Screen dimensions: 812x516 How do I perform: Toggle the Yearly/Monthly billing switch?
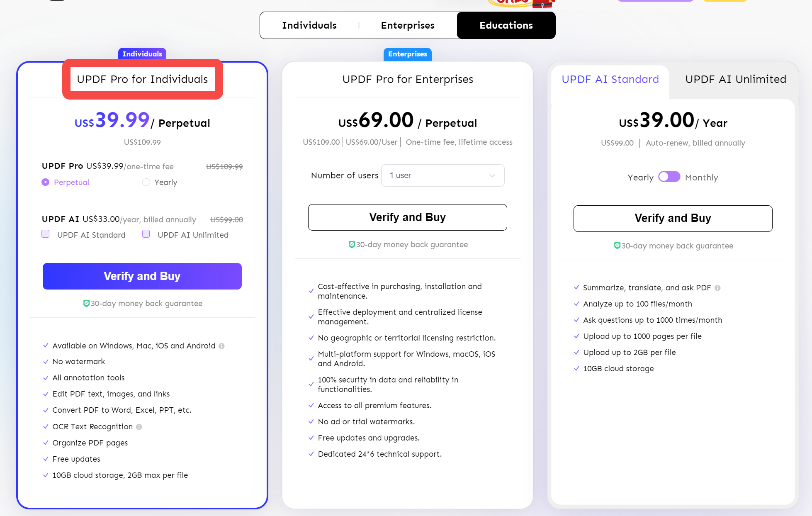click(669, 177)
